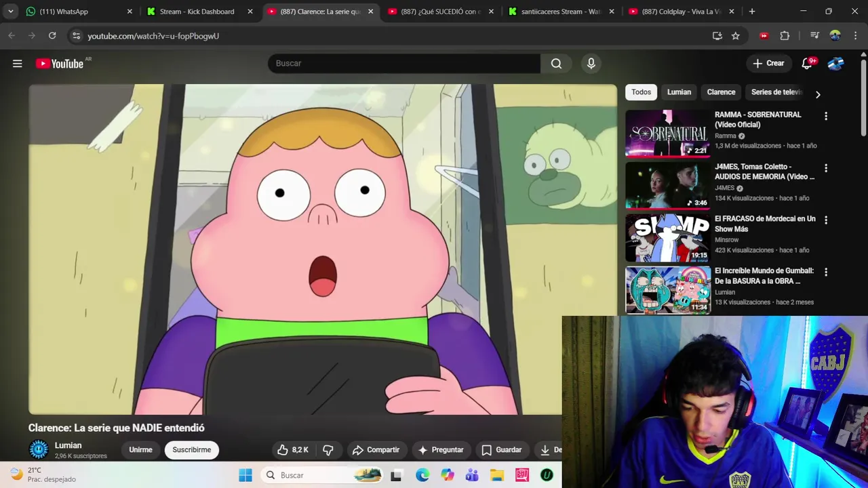Image resolution: width=868 pixels, height=488 pixels.
Task: Bookmark this page with the star icon
Action: coord(735,36)
